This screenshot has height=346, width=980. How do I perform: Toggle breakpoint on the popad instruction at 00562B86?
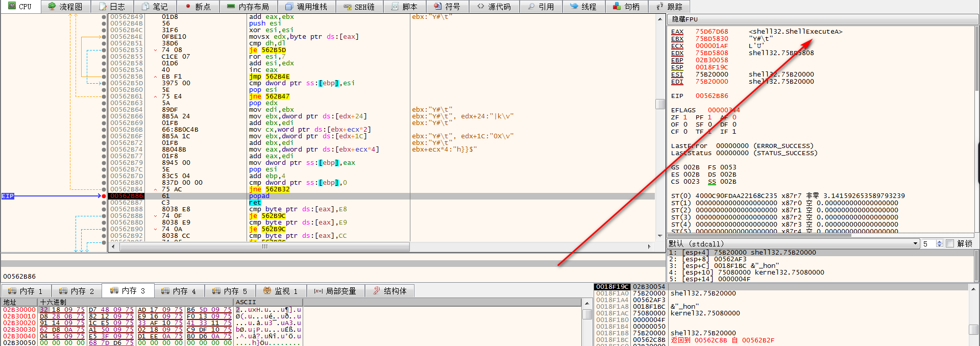coord(104,196)
